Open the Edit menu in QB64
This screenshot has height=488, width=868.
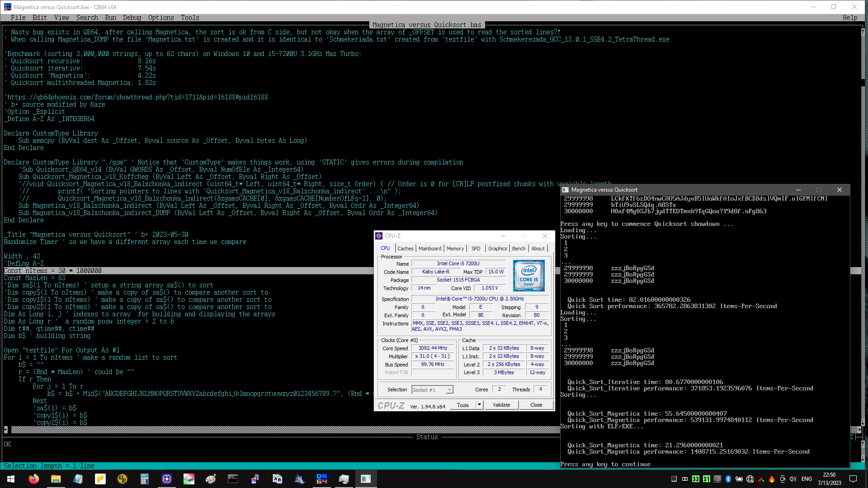point(40,18)
